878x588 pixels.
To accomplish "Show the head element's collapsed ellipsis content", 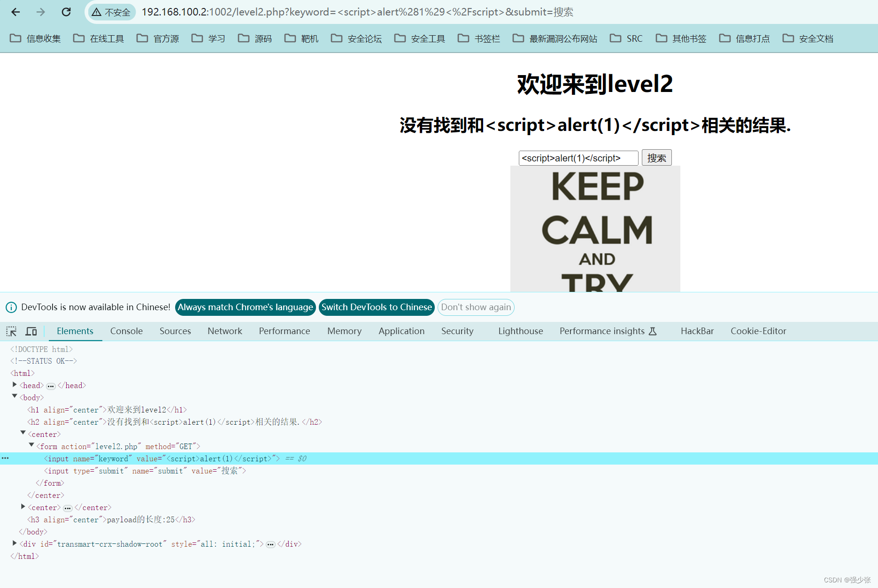I will coord(51,386).
